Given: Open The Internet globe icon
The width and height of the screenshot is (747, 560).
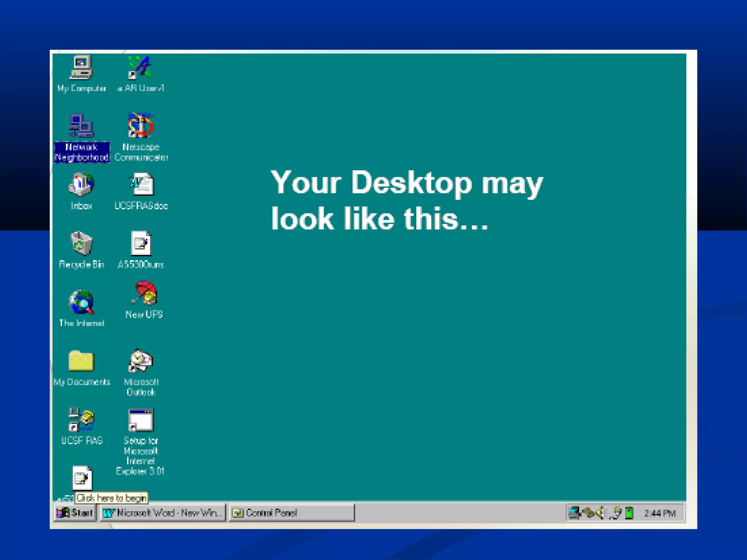Looking at the screenshot, I should click(81, 302).
